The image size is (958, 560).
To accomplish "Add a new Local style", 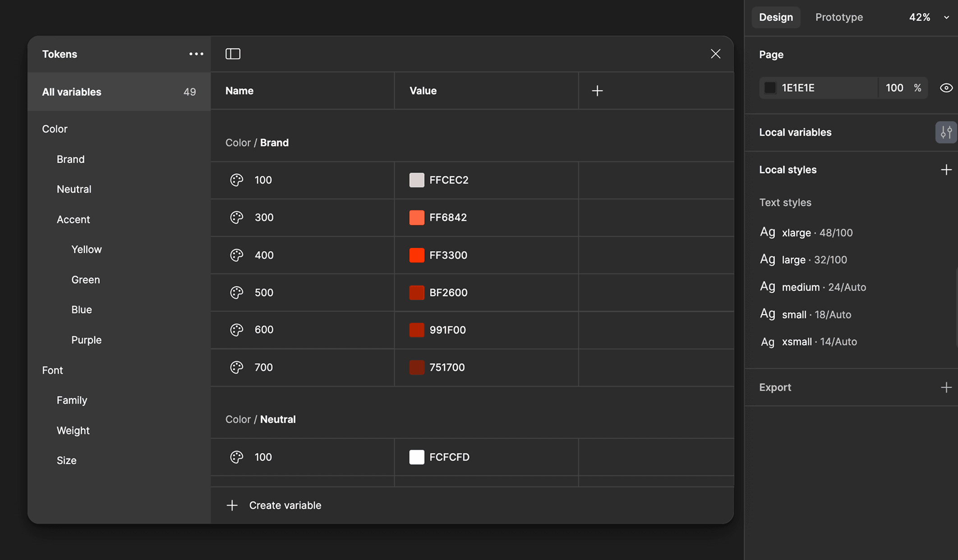I will (946, 170).
